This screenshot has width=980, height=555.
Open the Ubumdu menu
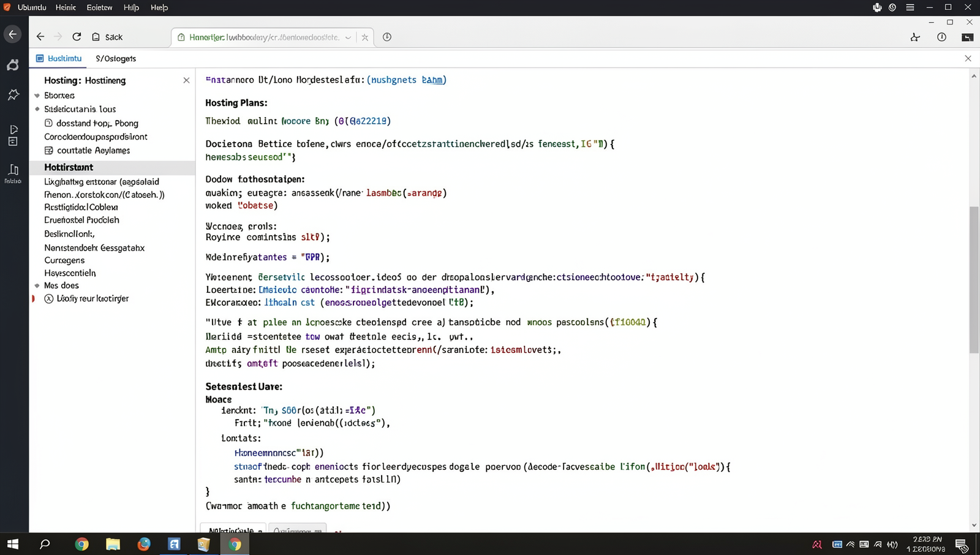point(32,7)
